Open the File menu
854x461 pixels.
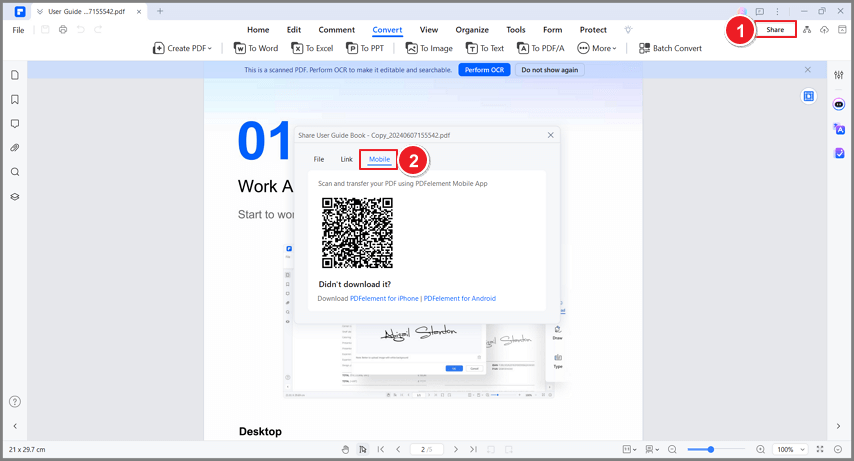click(19, 30)
